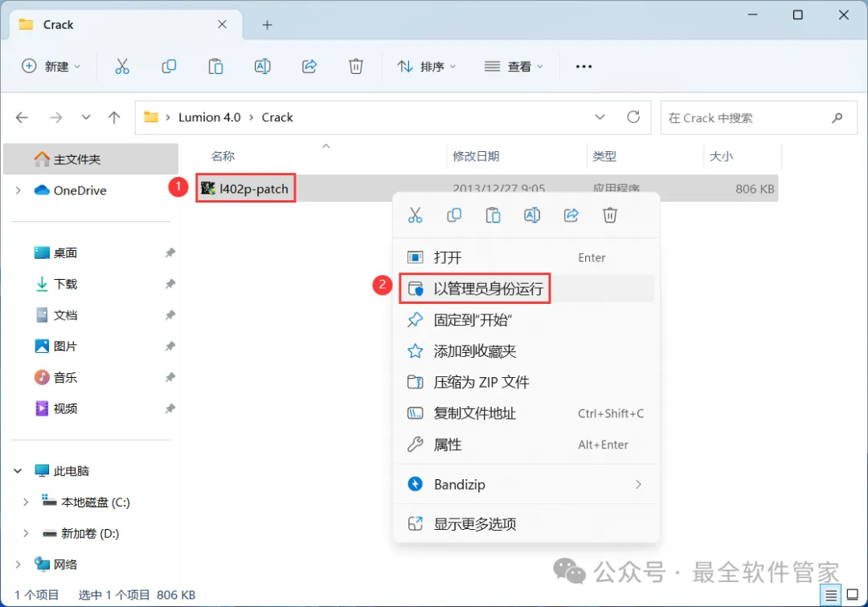
Task: Refresh the current folder view
Action: pos(633,117)
